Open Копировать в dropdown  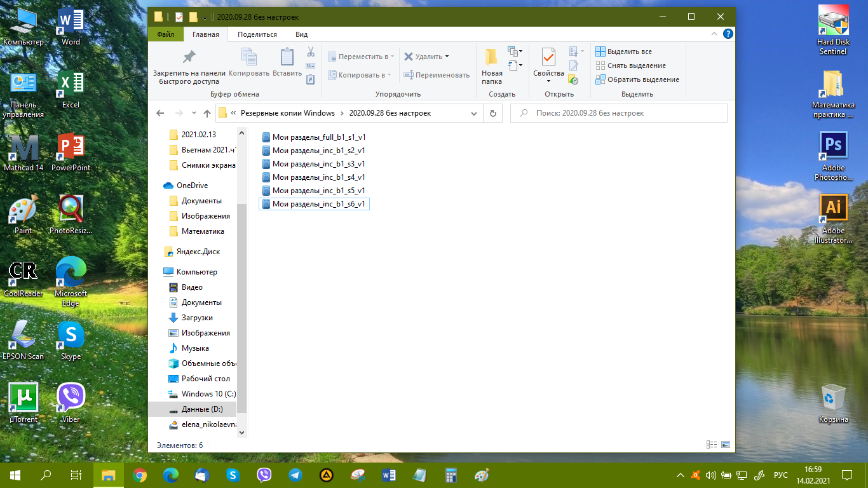click(360, 75)
